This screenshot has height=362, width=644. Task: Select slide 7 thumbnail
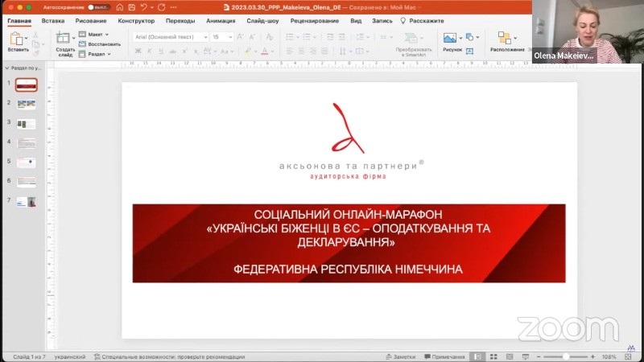click(27, 202)
